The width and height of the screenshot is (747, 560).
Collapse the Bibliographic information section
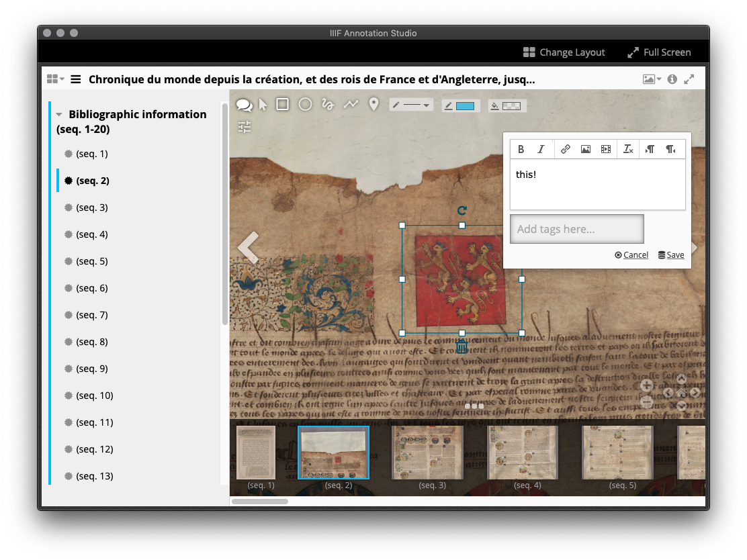tap(59, 115)
